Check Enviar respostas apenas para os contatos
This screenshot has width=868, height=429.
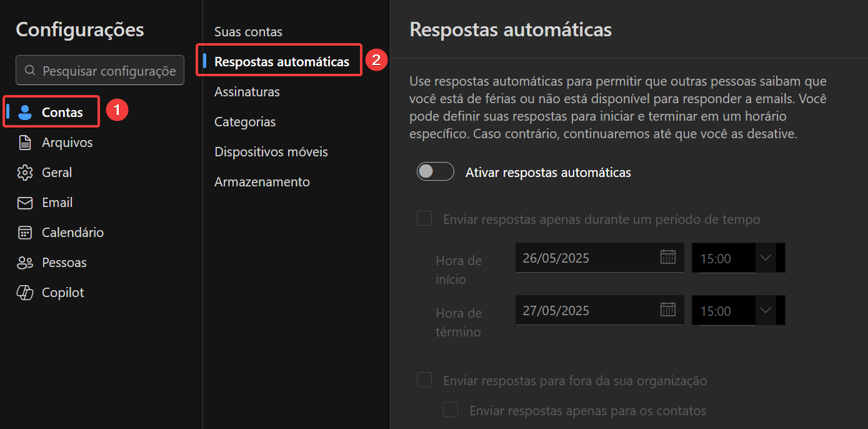click(x=451, y=410)
